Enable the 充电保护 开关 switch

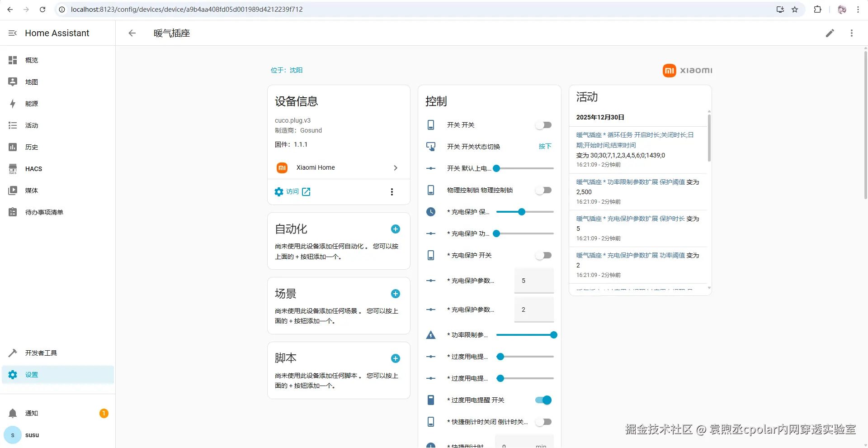543,255
